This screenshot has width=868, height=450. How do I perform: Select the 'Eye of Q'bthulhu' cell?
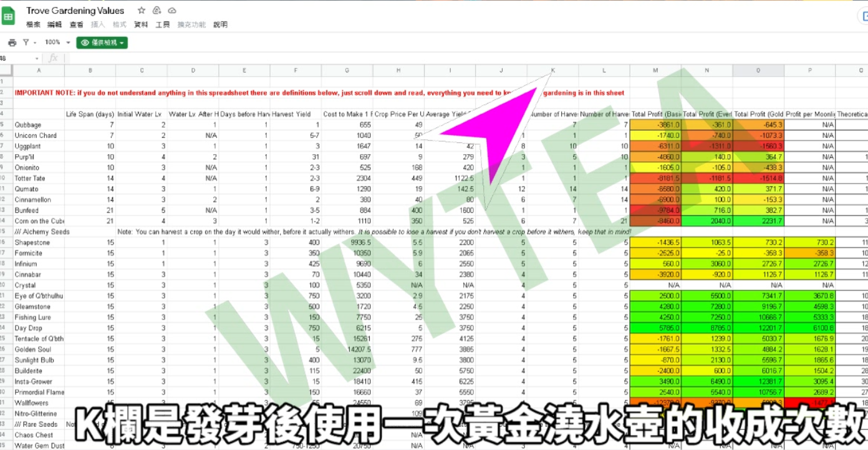tap(39, 296)
